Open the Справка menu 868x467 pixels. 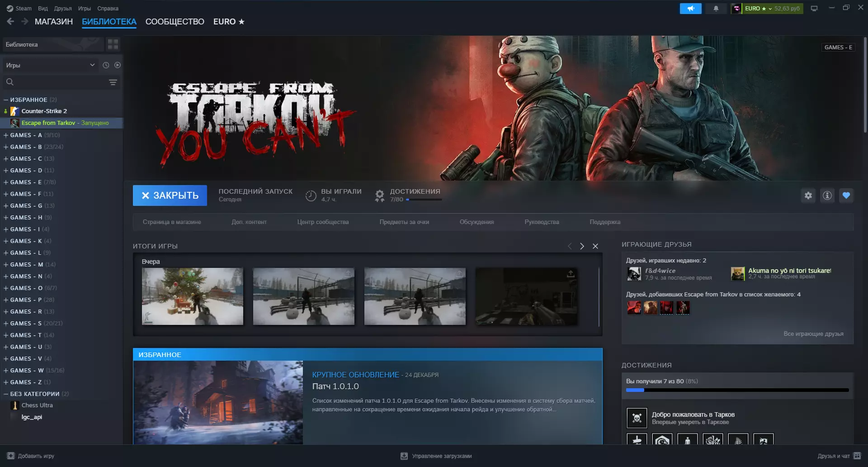108,9
